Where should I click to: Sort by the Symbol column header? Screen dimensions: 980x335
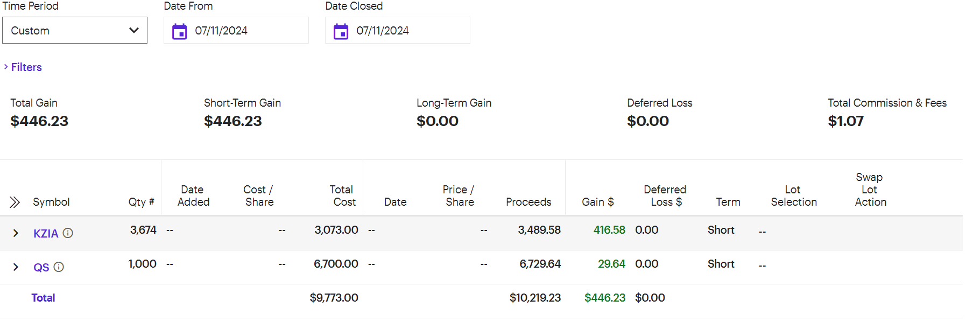tap(51, 202)
